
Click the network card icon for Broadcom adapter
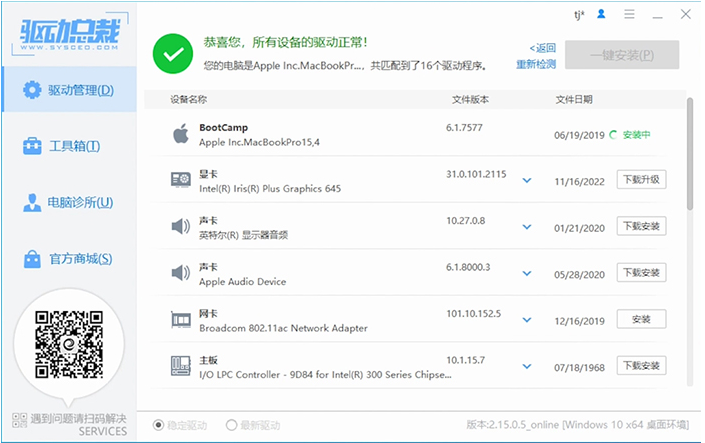tap(181, 320)
